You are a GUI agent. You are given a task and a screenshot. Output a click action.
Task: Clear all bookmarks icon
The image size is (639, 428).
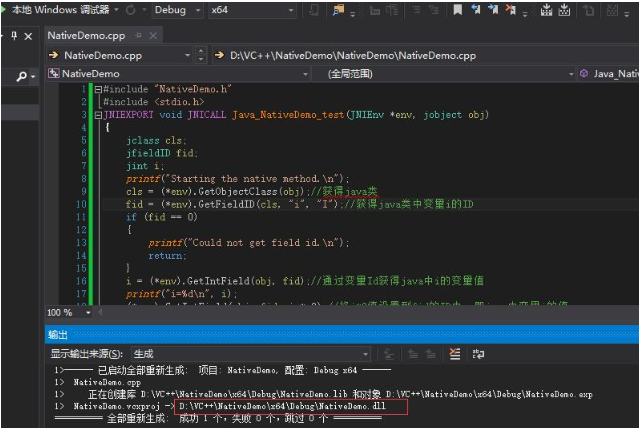tap(511, 10)
